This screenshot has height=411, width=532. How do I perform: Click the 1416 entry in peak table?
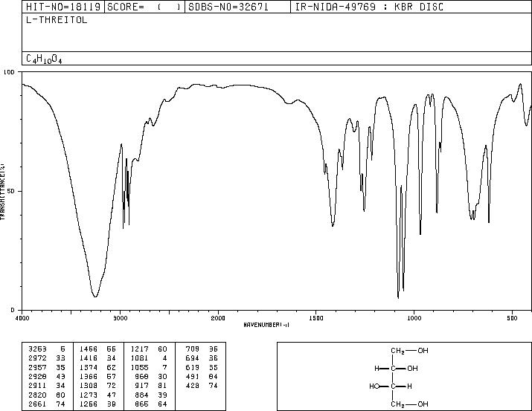[x=89, y=358]
